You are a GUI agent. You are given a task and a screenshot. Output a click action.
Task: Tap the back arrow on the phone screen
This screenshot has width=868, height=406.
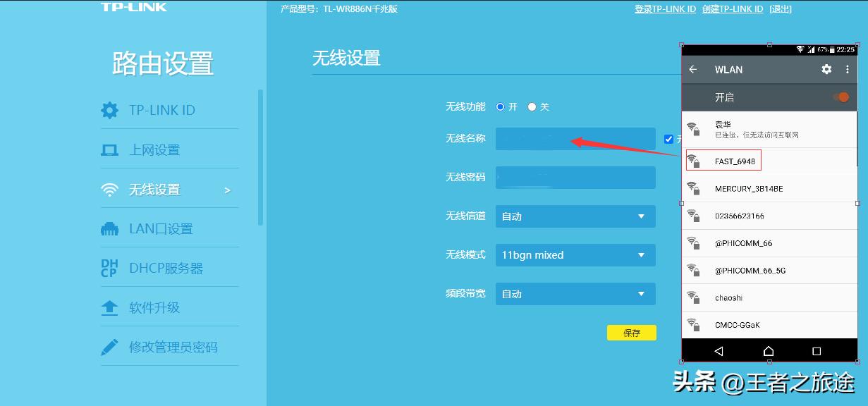coord(693,69)
